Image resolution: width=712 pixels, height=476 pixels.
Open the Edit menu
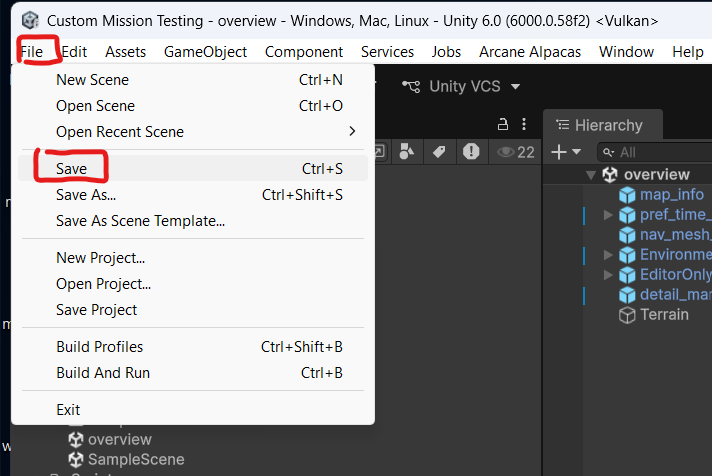tap(74, 52)
